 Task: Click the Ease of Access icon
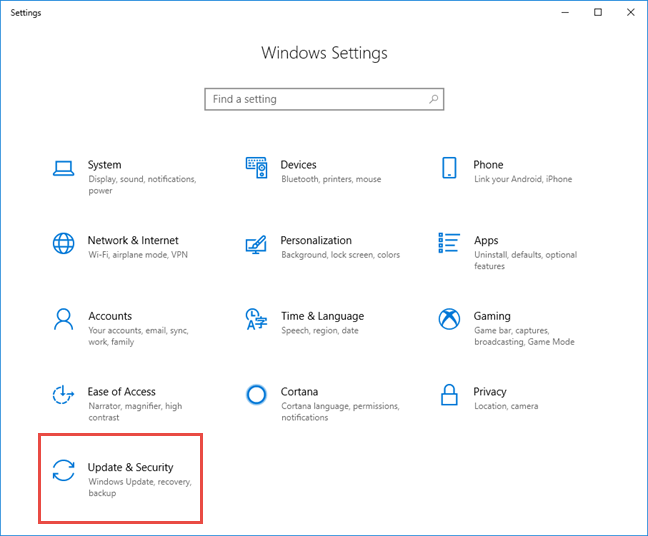tap(64, 395)
